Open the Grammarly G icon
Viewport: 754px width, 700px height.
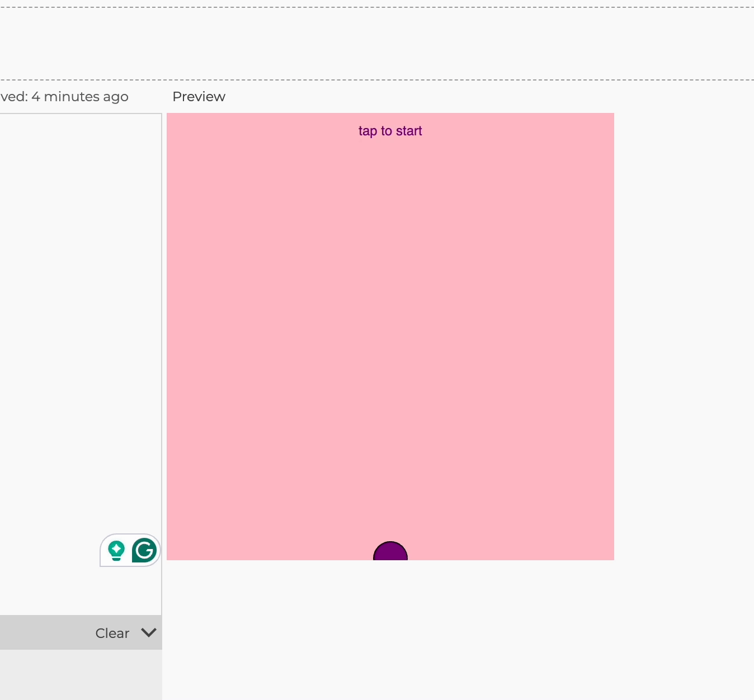(144, 550)
